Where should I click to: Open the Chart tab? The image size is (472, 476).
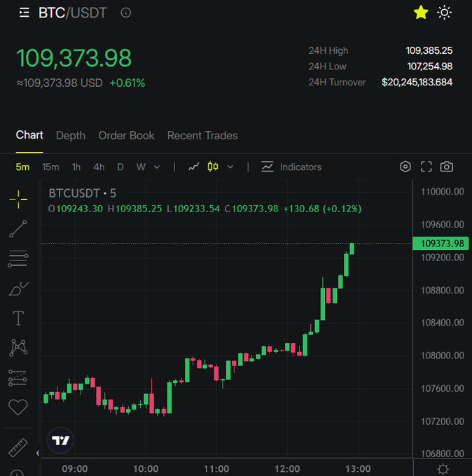(29, 135)
